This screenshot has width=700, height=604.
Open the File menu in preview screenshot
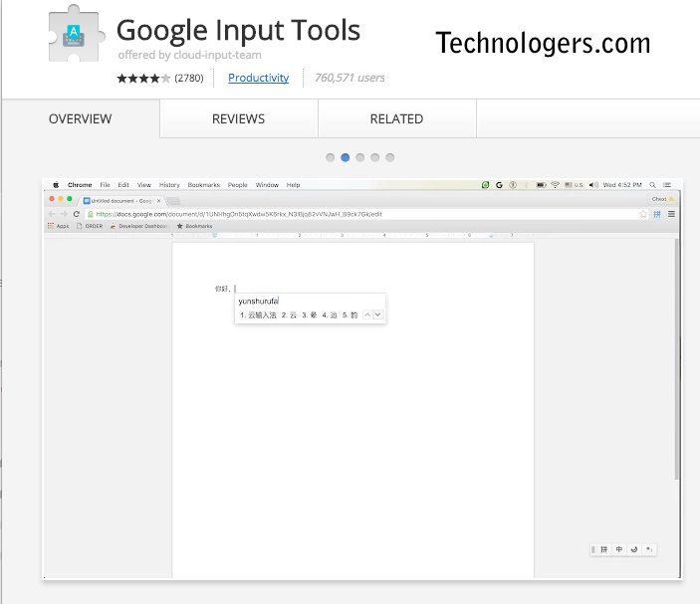[x=105, y=185]
